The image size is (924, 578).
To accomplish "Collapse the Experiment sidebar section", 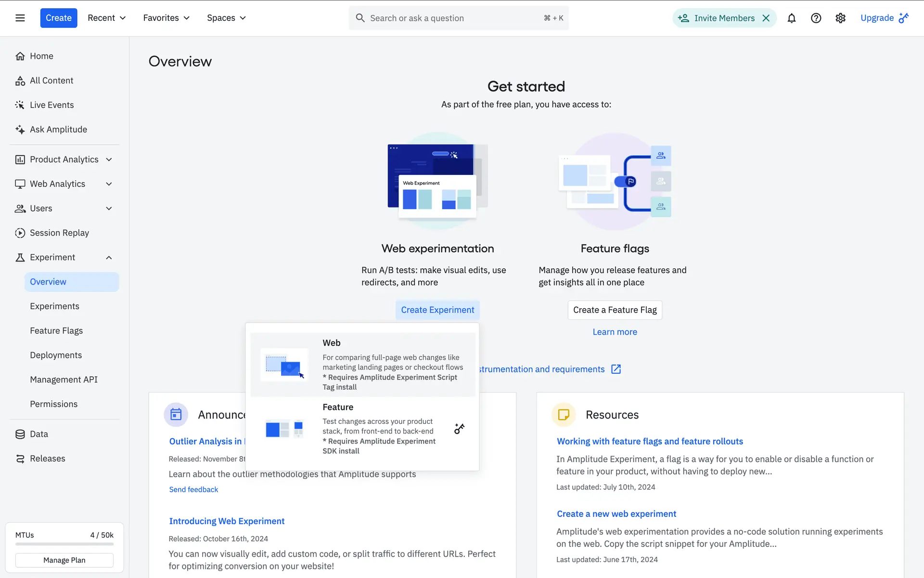I will [x=109, y=257].
